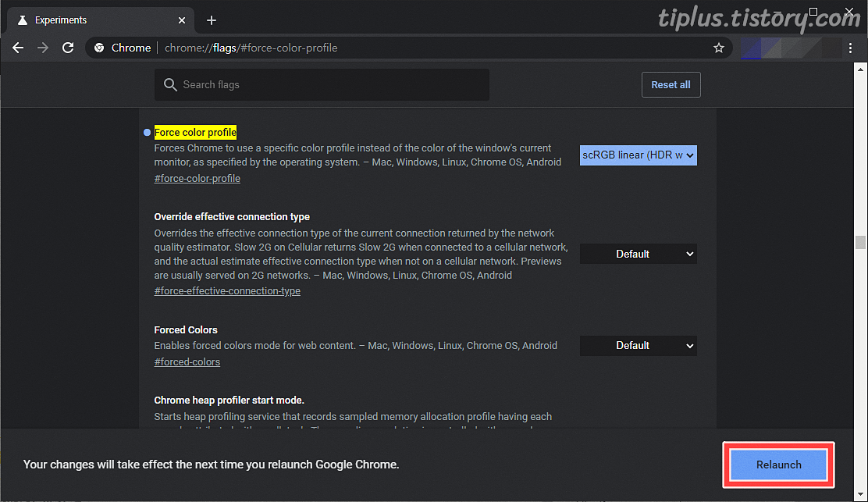Click the Reset all button
Viewport: 868px width, 502px height.
click(671, 84)
